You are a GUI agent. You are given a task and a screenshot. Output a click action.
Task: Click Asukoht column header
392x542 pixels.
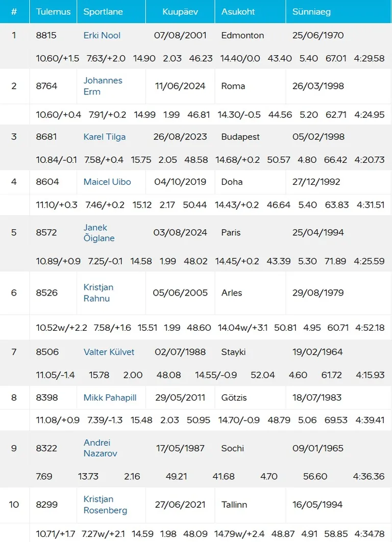pyautogui.click(x=238, y=11)
